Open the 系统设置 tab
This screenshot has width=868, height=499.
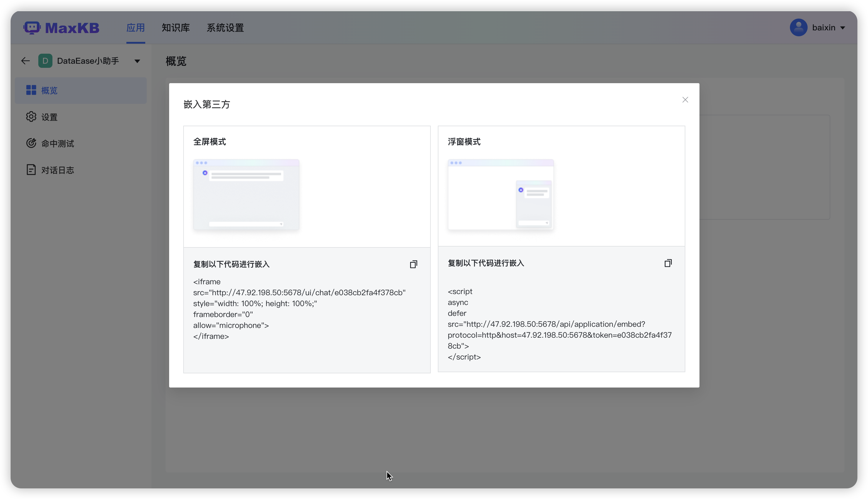pos(225,28)
